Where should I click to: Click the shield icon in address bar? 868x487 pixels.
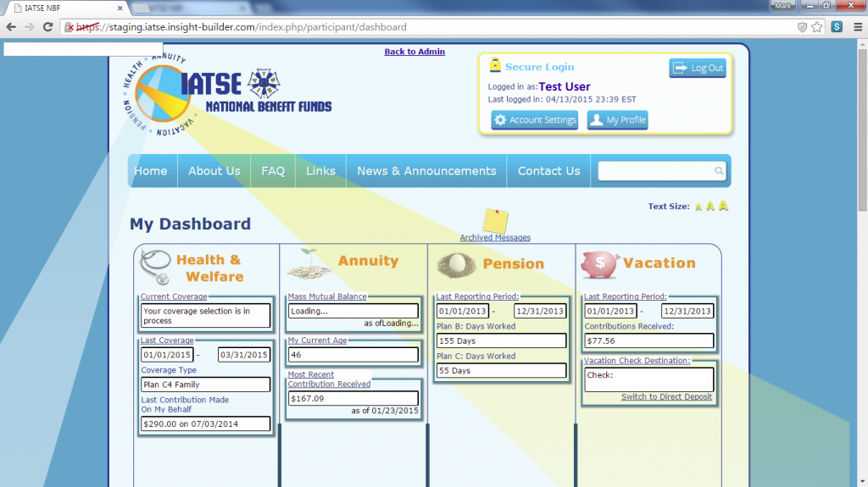tap(802, 27)
